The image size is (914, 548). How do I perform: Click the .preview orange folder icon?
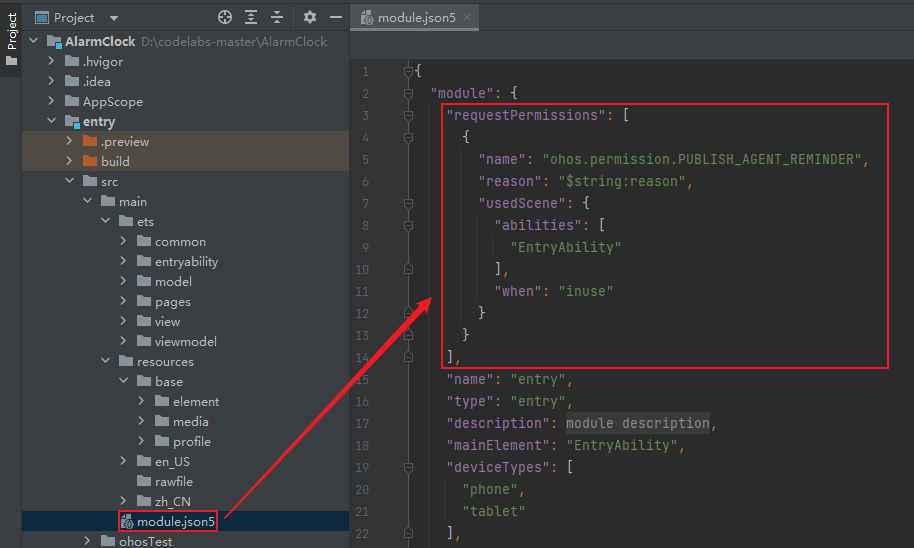click(90, 140)
